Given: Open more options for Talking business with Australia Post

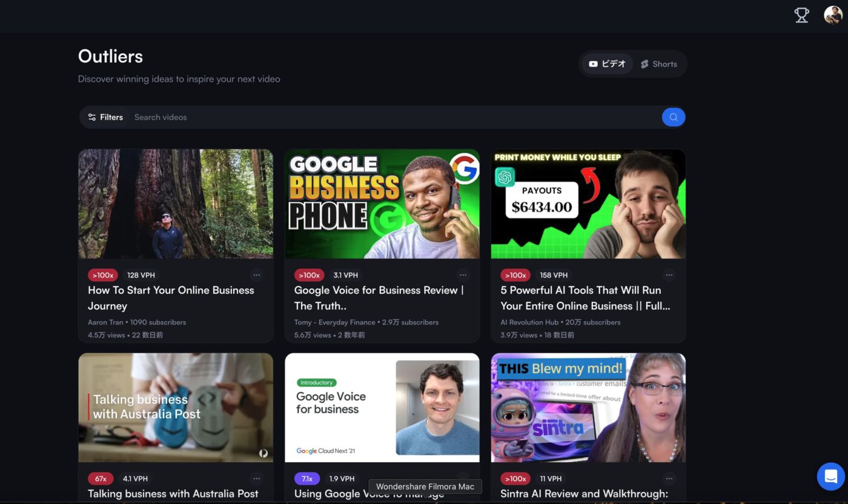Looking at the screenshot, I should [x=257, y=479].
